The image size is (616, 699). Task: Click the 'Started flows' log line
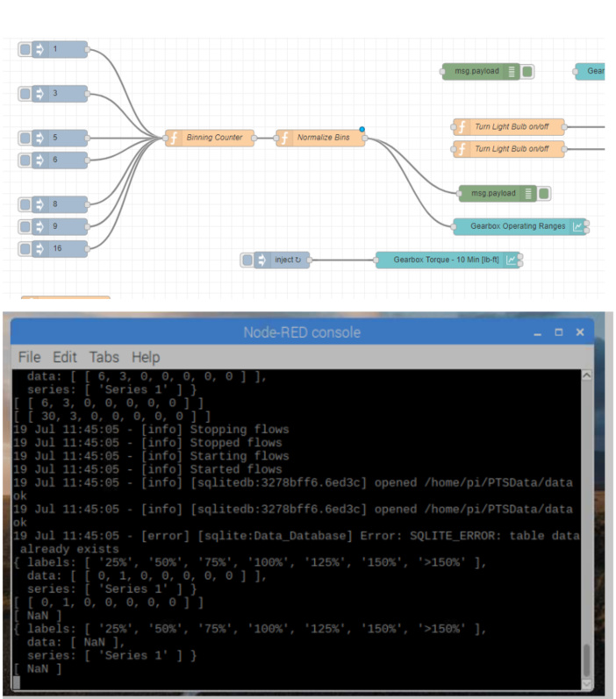coord(147,470)
